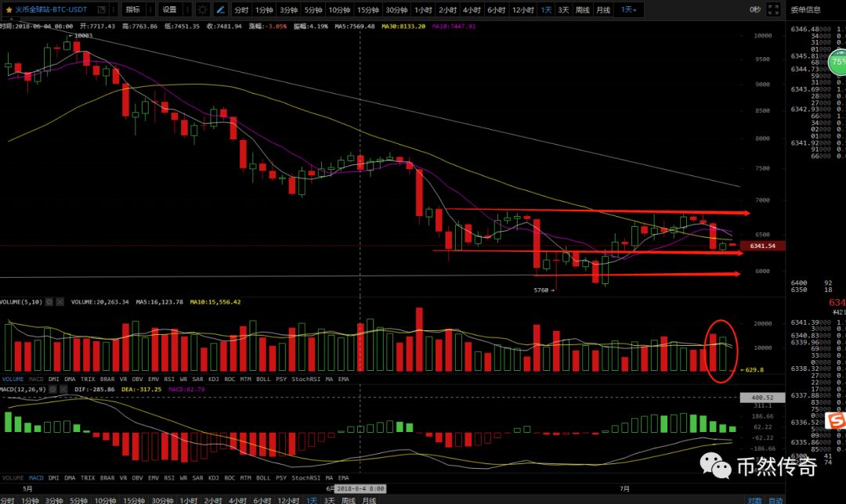
Task: Select 5分钟 in top timeframe bar
Action: click(313, 9)
